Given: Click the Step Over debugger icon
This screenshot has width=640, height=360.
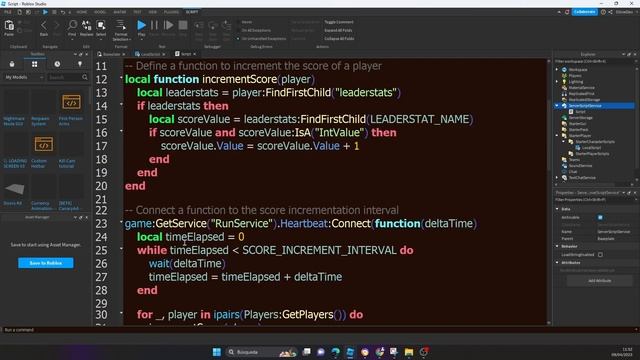Looking at the screenshot, I should 213,26.
